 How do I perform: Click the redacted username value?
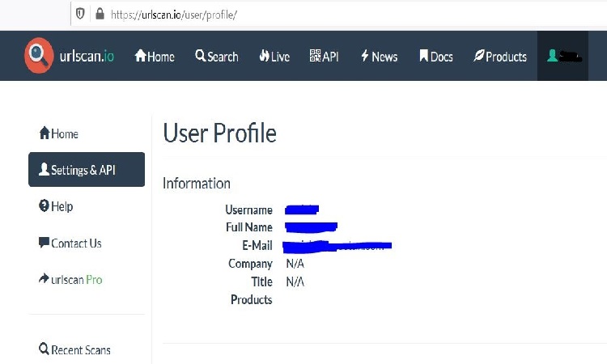(x=302, y=210)
